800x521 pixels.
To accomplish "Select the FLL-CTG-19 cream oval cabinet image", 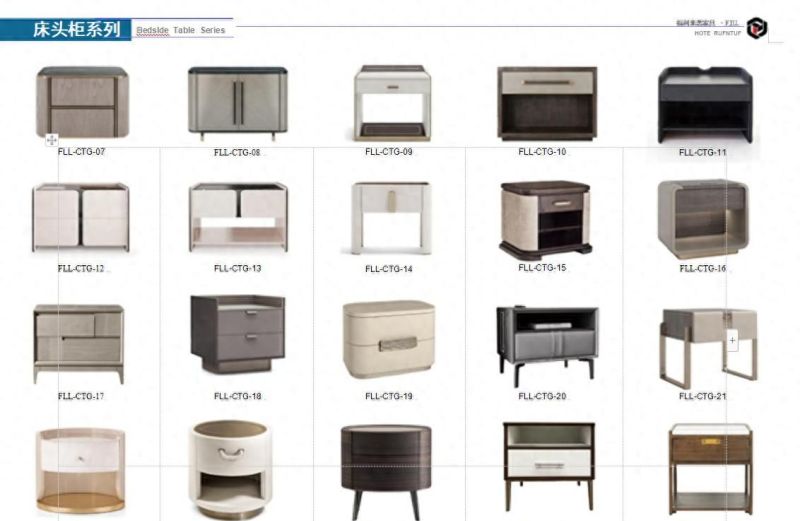I will pyautogui.click(x=389, y=339).
